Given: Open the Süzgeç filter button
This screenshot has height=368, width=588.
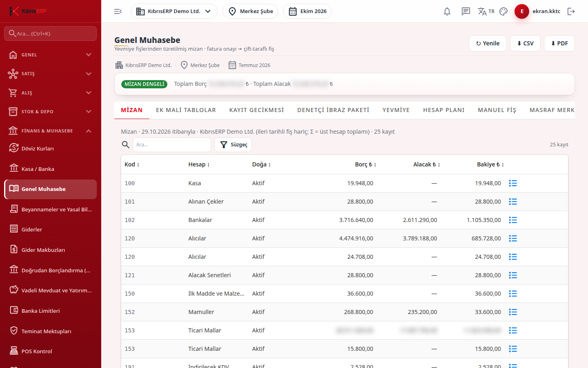Looking at the screenshot, I should [233, 145].
